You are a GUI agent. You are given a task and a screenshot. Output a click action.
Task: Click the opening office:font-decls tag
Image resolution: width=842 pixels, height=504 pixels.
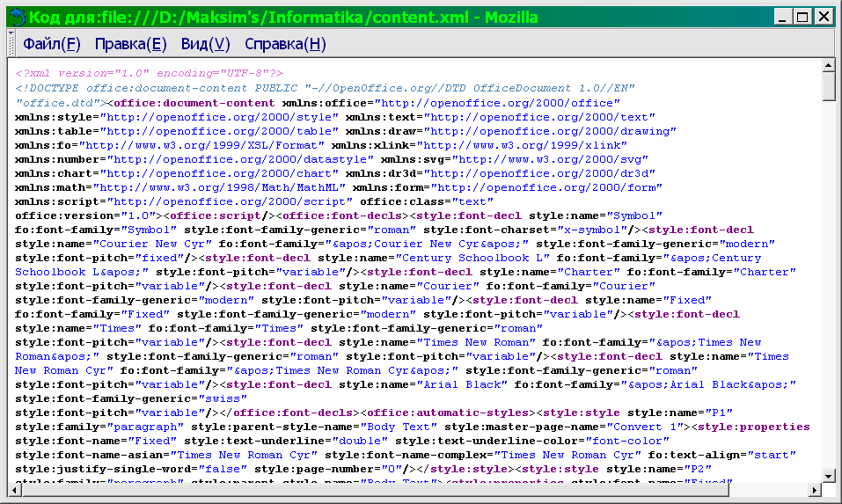click(x=342, y=215)
